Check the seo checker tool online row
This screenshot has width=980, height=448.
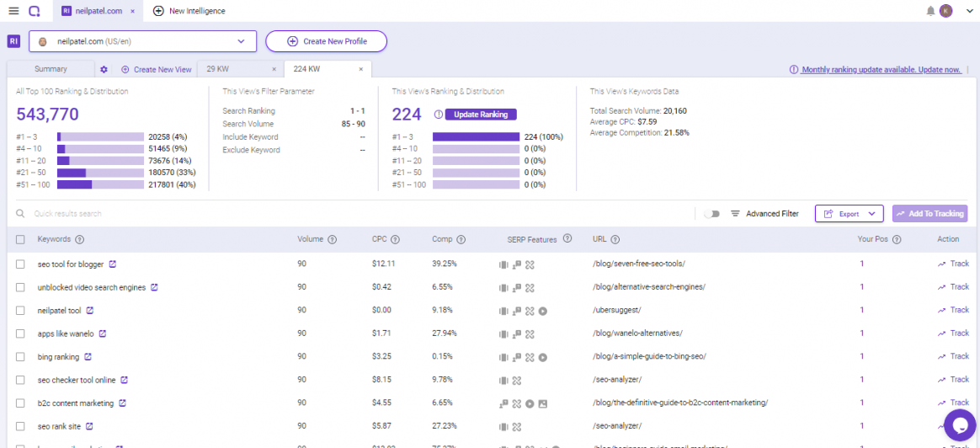click(20, 380)
